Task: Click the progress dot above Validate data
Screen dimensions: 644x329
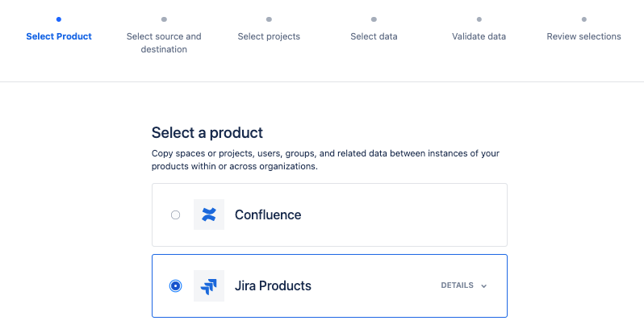Action: 479,19
